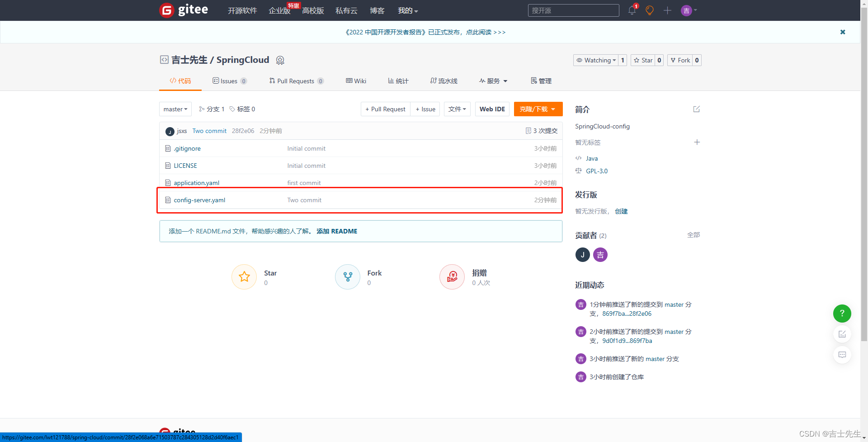Click the 捐赠 donate icon
The height and width of the screenshot is (442, 868).
[452, 277]
